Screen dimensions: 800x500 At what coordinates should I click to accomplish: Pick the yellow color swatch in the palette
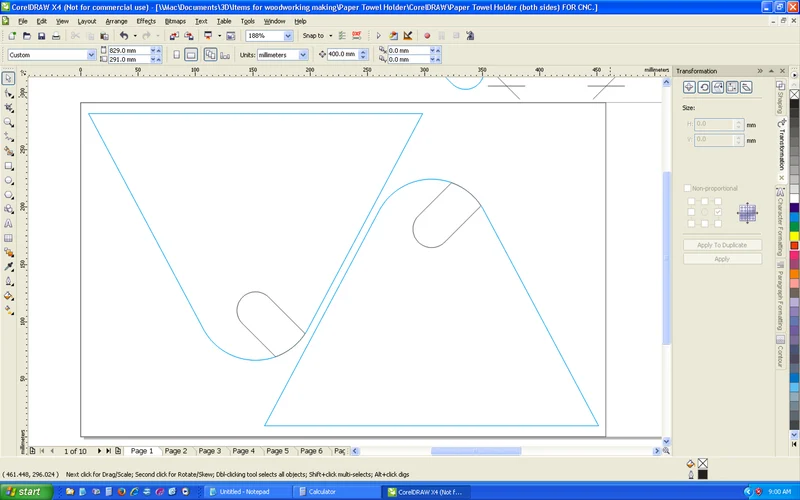click(x=794, y=236)
